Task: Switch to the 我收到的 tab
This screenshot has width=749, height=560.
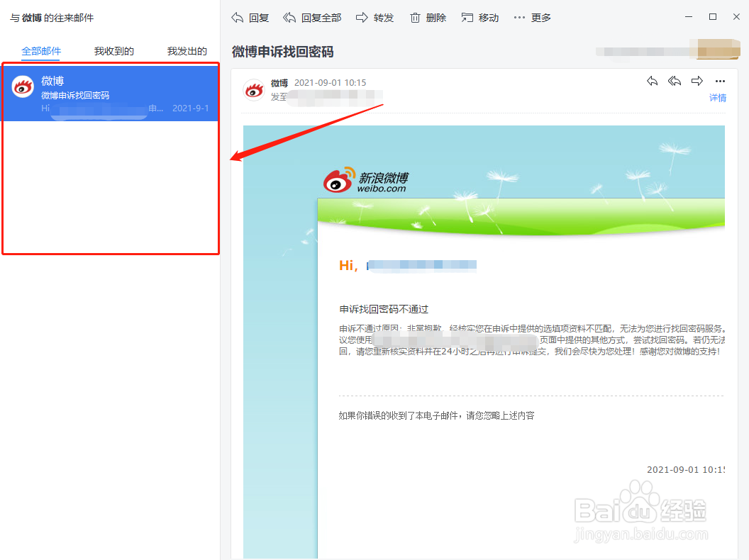Action: (x=113, y=51)
